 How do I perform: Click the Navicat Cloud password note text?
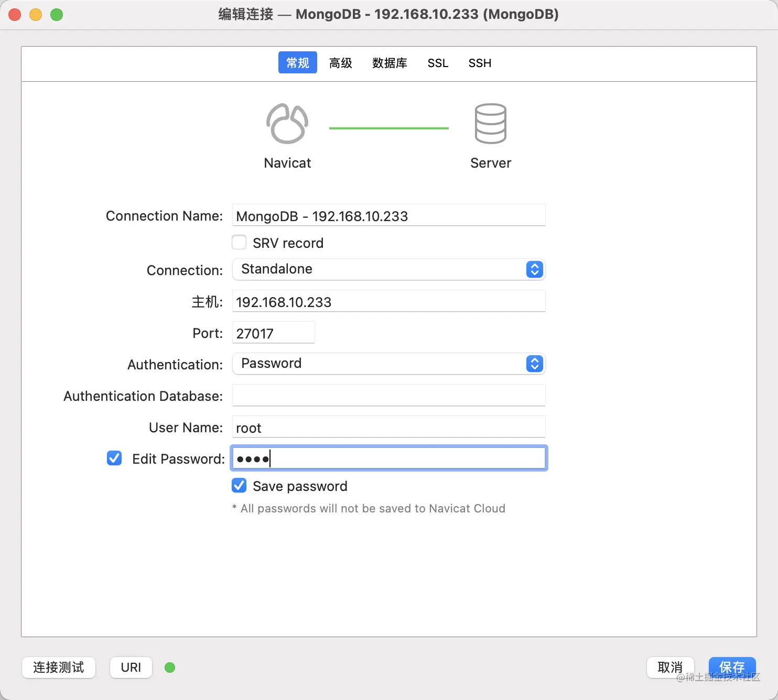pyautogui.click(x=369, y=508)
